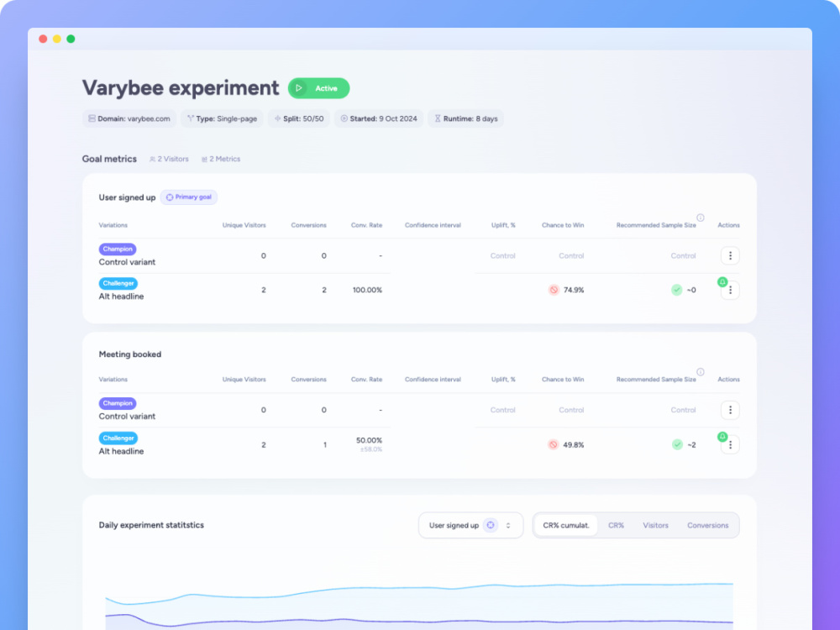Viewport: 840px width, 630px height.
Task: Click the Type: Single-page chip
Action: coord(222,119)
